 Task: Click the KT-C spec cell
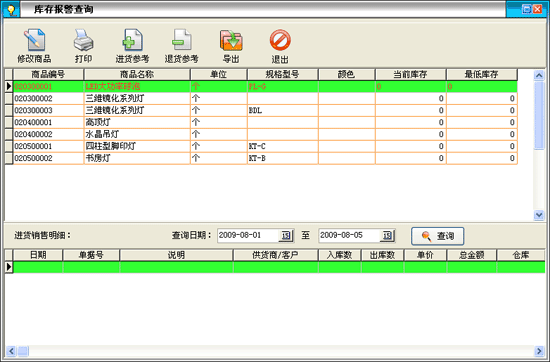click(x=283, y=146)
